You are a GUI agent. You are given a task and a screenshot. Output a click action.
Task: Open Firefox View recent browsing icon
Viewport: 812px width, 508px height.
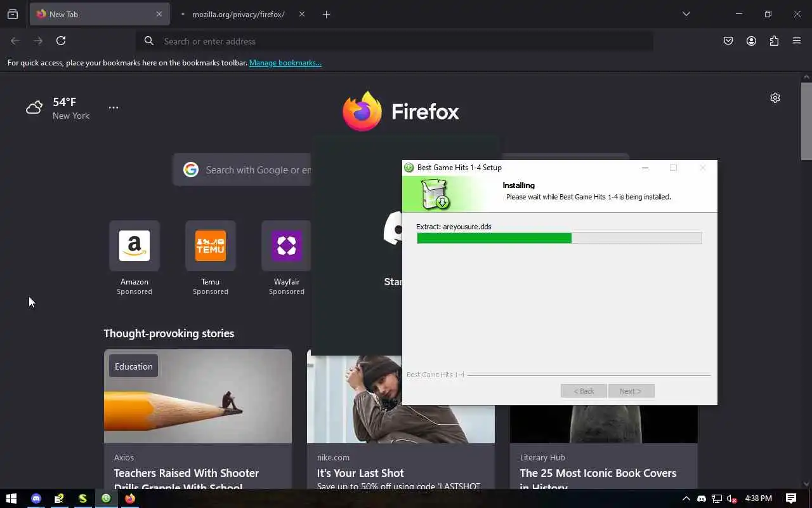tap(13, 14)
